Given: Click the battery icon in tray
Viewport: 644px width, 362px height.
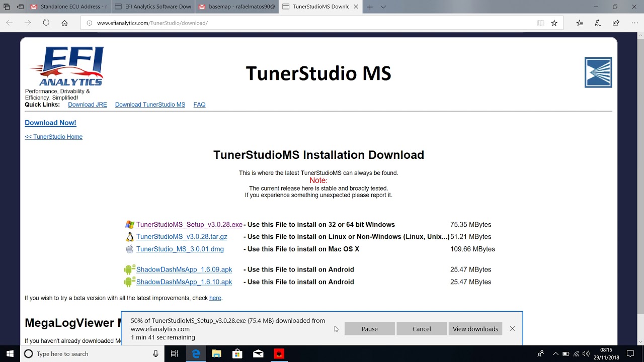Looking at the screenshot, I should point(566,354).
